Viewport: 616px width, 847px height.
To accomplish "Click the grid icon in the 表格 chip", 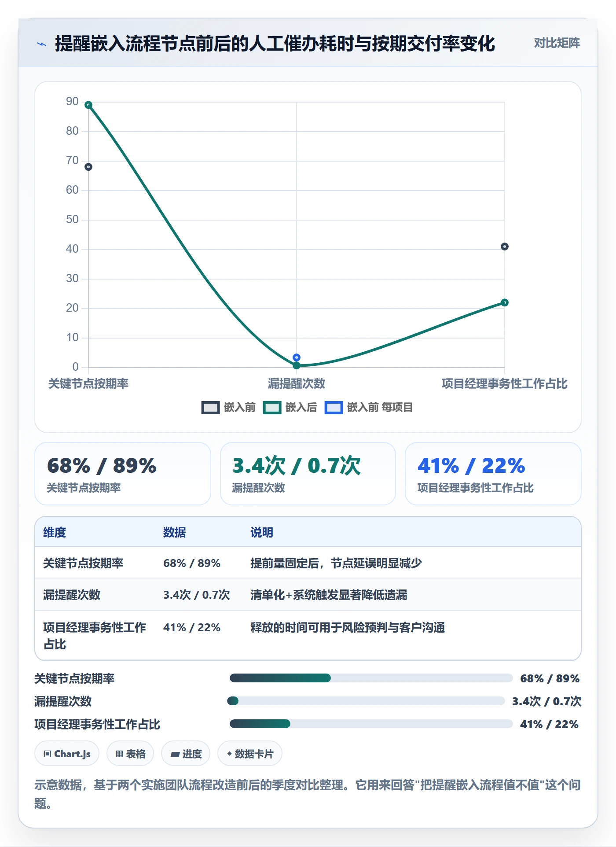I will [x=119, y=754].
